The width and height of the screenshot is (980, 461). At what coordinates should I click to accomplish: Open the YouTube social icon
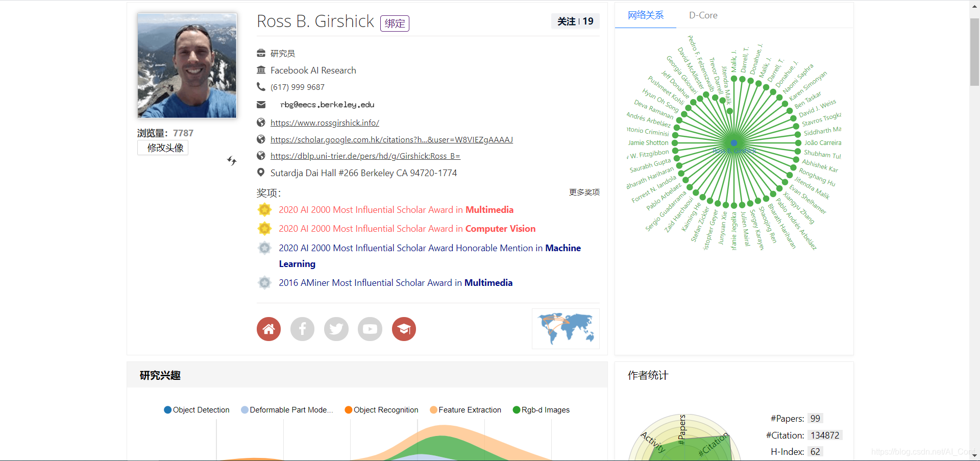(x=370, y=329)
